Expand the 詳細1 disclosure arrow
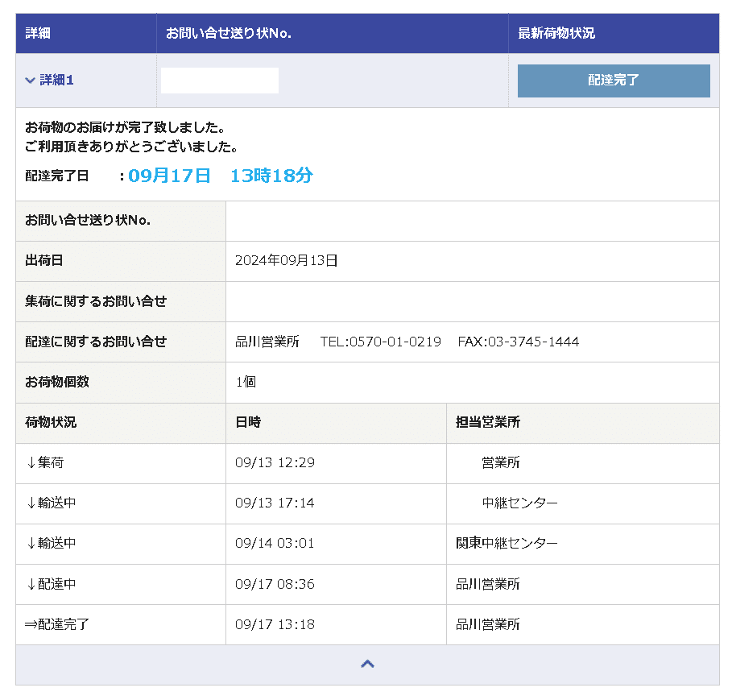Viewport: 732px width, 700px height. (x=27, y=80)
